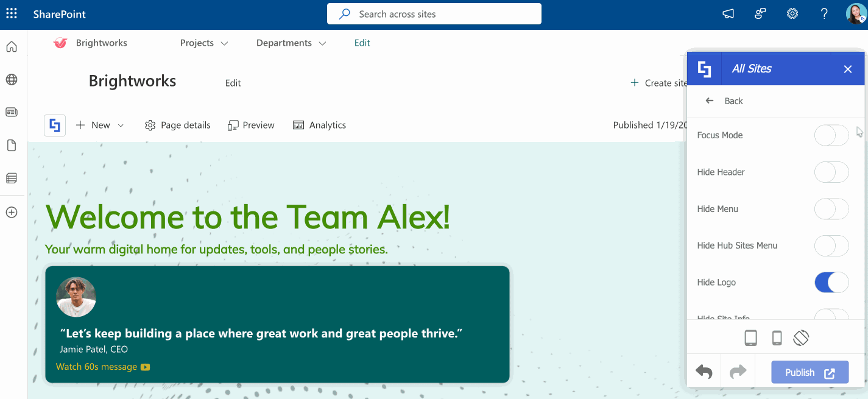Open the Settings gear in header
Image resolution: width=868 pixels, height=399 pixels.
coord(792,13)
